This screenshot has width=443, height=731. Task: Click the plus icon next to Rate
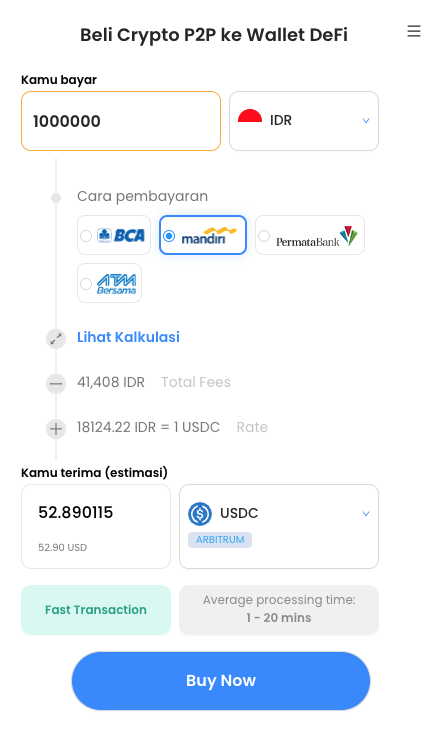pyautogui.click(x=56, y=429)
